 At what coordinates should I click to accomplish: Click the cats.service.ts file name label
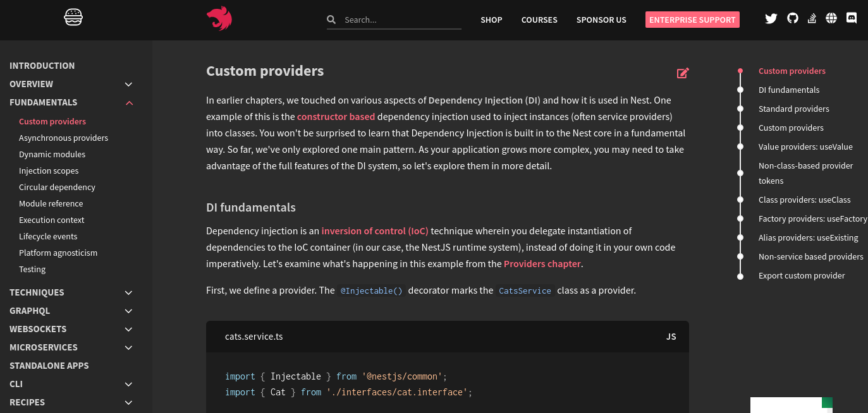(254, 337)
